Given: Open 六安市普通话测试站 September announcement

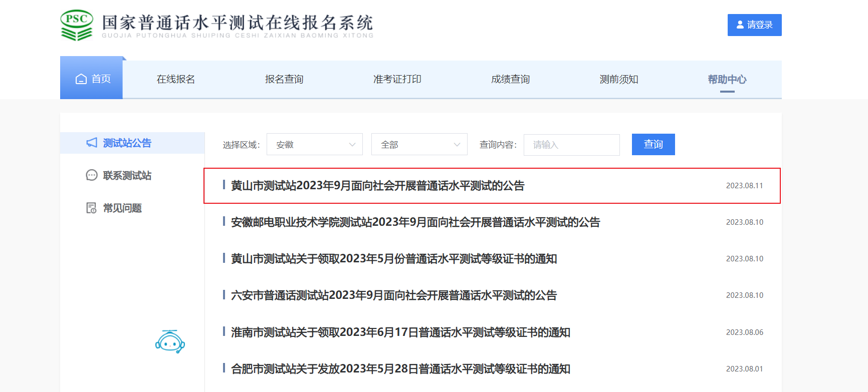Looking at the screenshot, I should coord(394,295).
